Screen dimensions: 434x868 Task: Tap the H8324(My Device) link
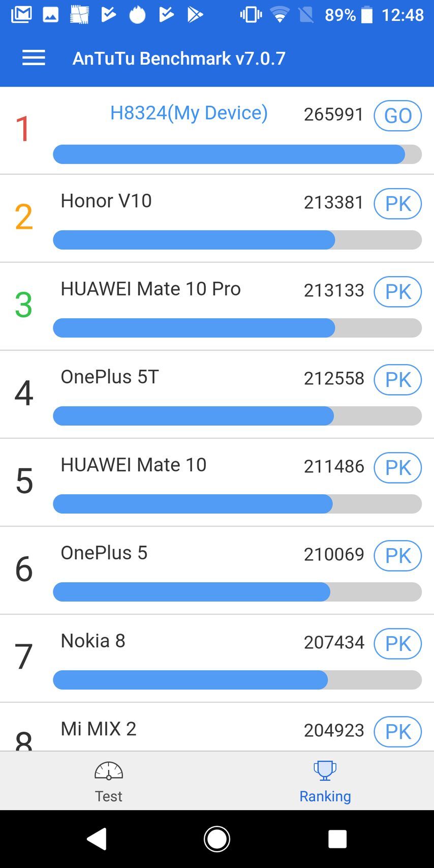click(x=189, y=113)
